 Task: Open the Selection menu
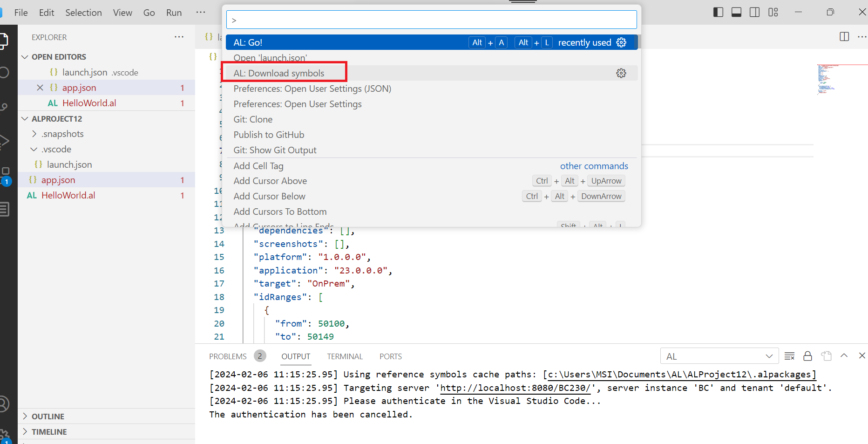click(x=83, y=13)
